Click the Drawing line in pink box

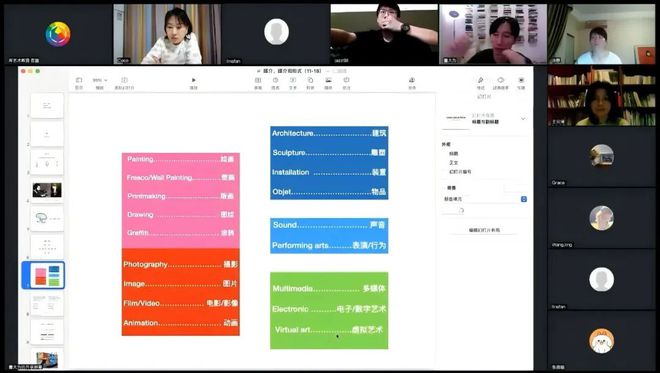181,215
